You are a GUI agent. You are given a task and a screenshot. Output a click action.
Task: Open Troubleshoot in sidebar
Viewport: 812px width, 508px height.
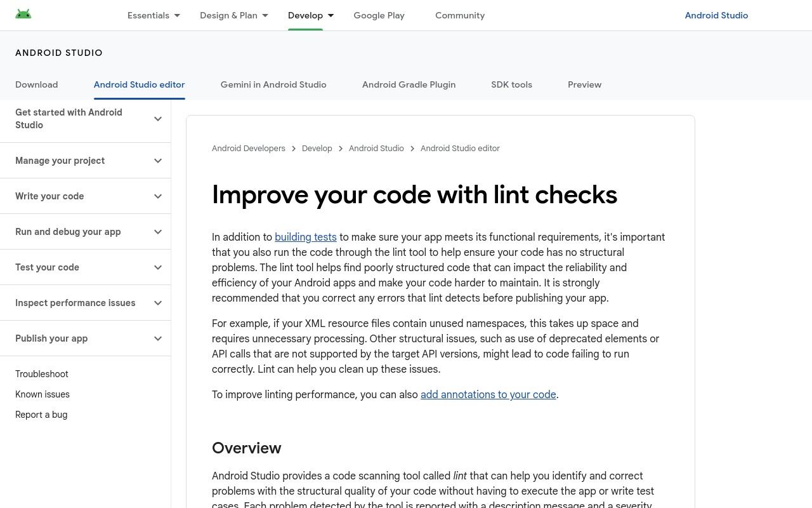pyautogui.click(x=42, y=374)
